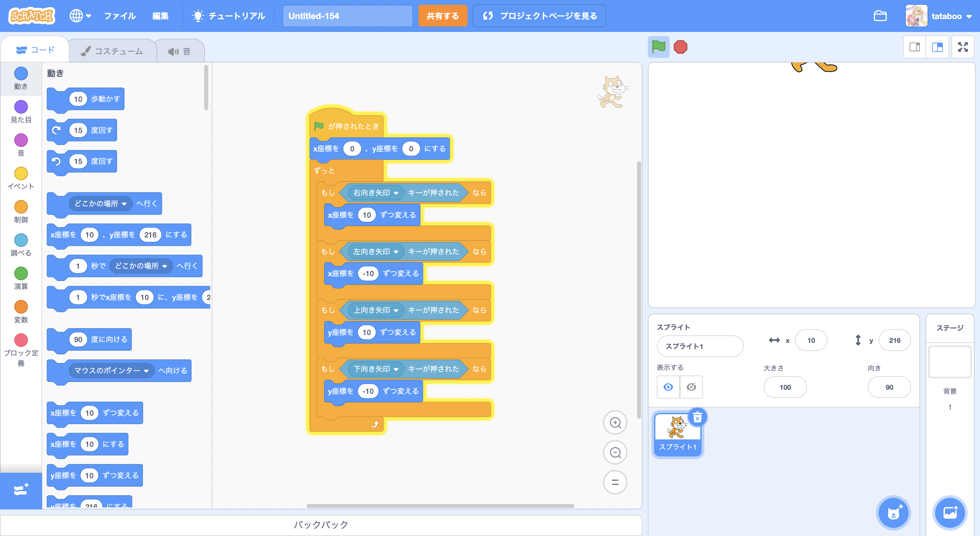980x536 pixels.
Task: Show the sprite with eye icon
Action: (668, 387)
